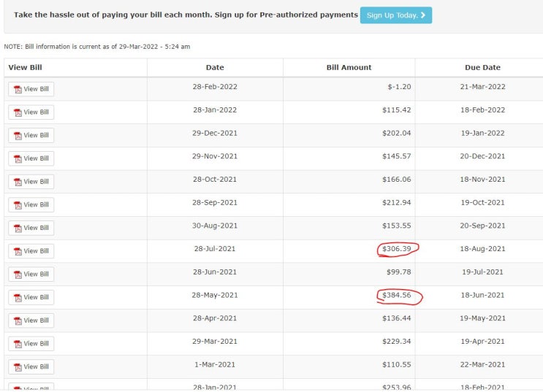This screenshot has height=392, width=543.
Task: Select the $110.55 bill amount
Action: tap(397, 365)
